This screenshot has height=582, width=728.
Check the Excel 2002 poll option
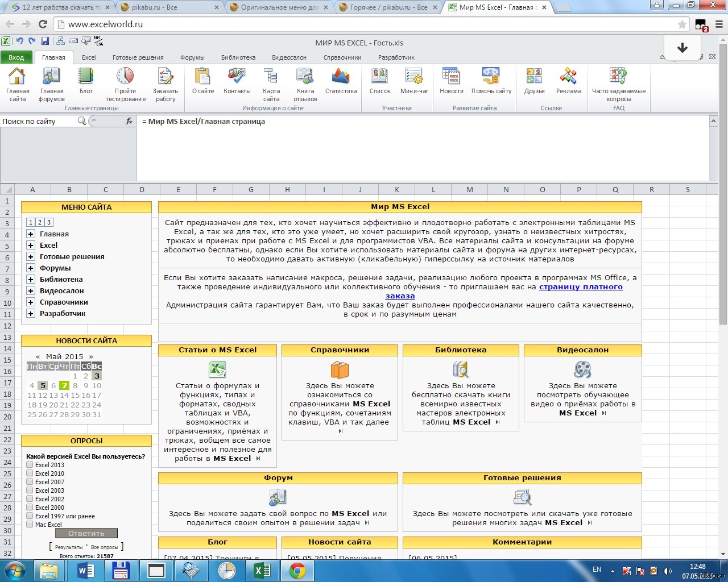click(30, 498)
